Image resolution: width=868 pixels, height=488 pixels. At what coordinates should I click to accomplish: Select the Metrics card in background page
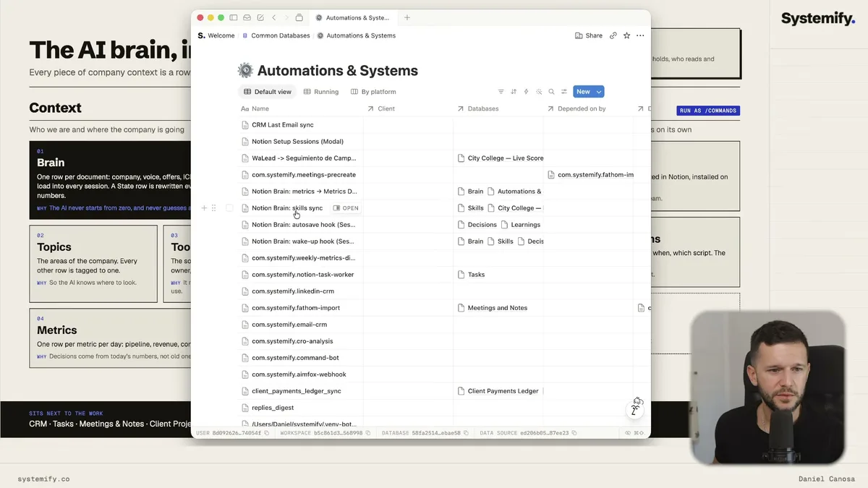tap(111, 338)
